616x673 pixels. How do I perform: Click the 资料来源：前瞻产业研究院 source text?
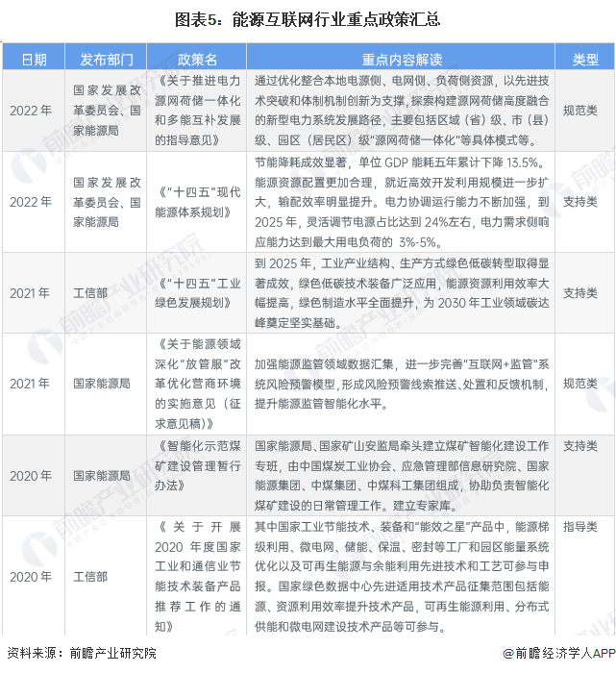pos(81,653)
